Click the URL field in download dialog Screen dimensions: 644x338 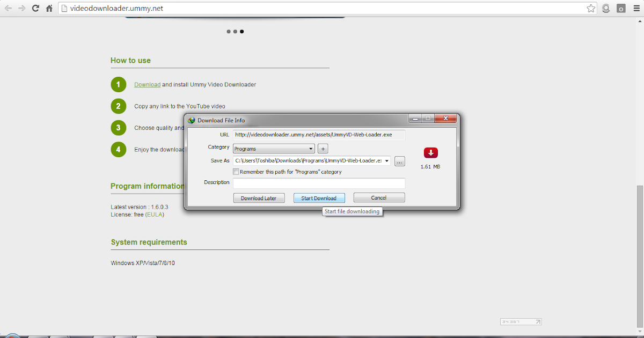click(x=319, y=135)
